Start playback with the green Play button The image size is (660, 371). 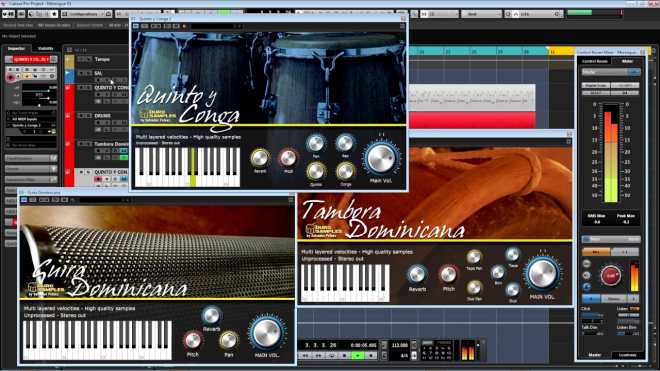[358, 355]
